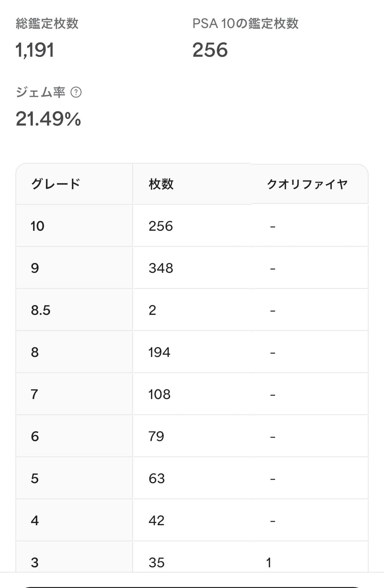Tap the 42 count for grade 4

point(156,521)
